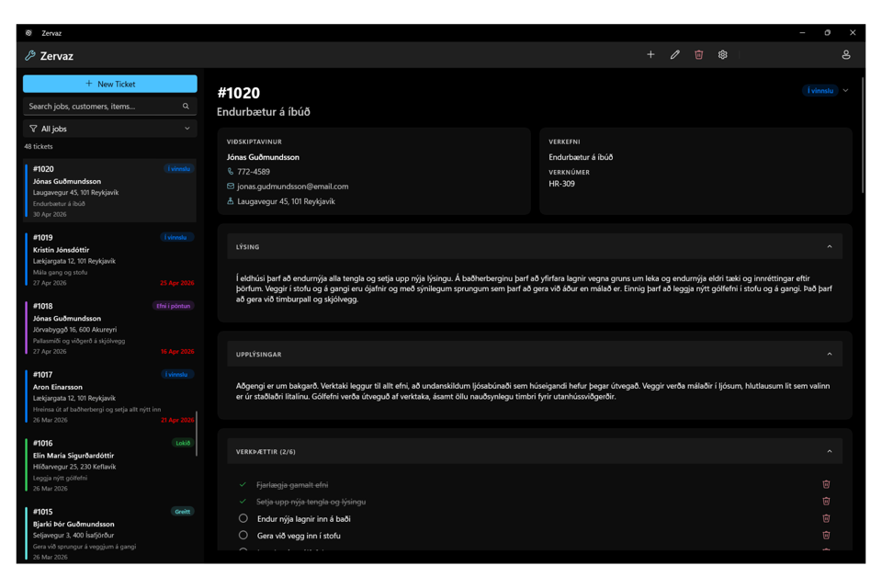The image size is (882, 588).
Task: Click the 48 tickets count label
Action: tap(39, 146)
